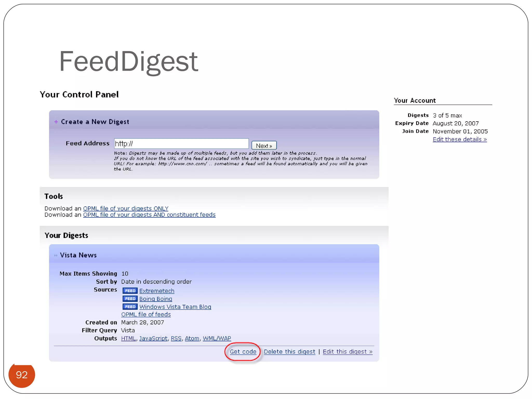Image resolution: width=532 pixels, height=399 pixels.
Task: Click the plus icon beside Create a New Digest
Action: (56, 122)
